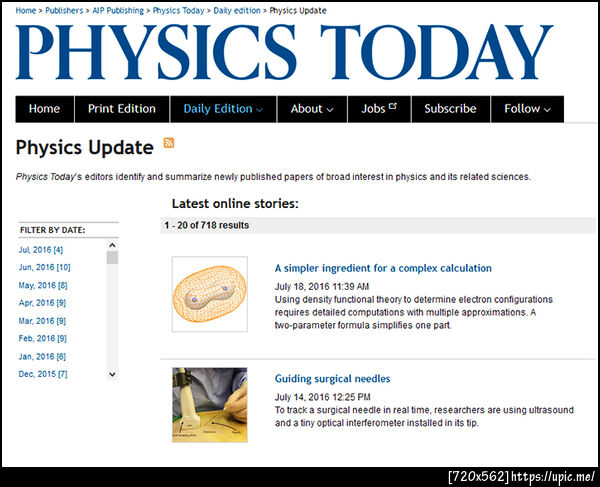Open external link icon beside Jobs

(x=393, y=106)
